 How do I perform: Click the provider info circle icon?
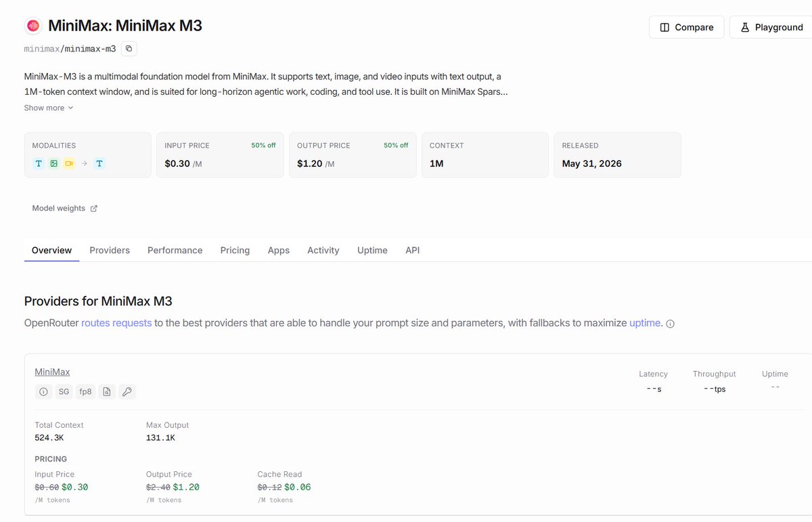[x=43, y=391]
